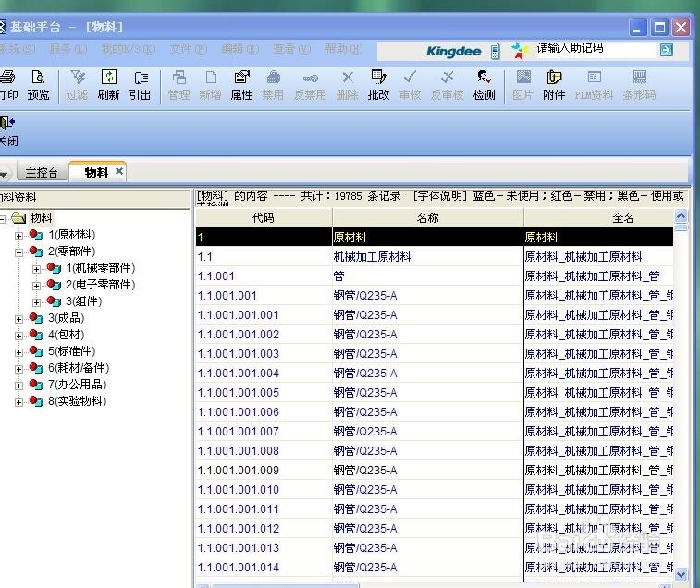Click the 名称 column header
The width and height of the screenshot is (700, 588).
click(428, 218)
